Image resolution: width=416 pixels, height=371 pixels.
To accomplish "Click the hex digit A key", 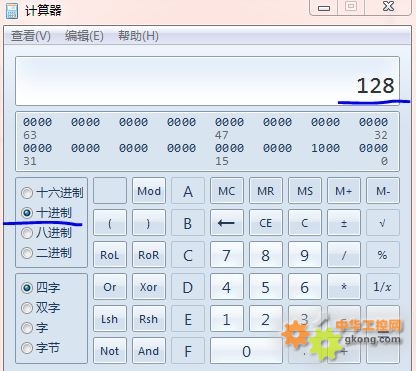I will coord(188,191).
